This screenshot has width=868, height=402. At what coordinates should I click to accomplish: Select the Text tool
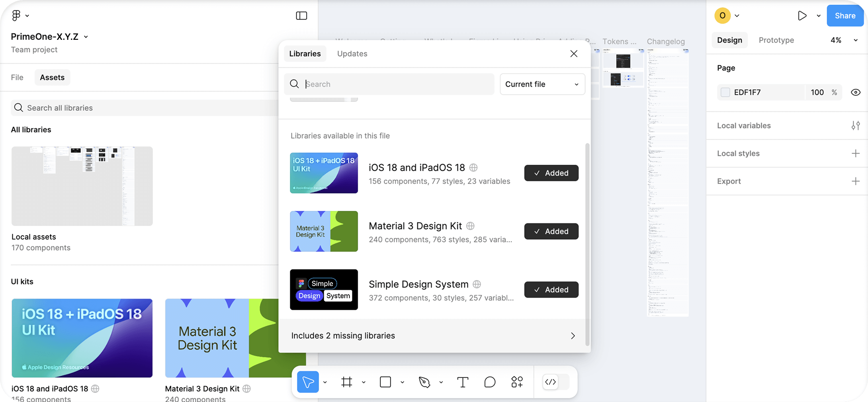click(463, 382)
